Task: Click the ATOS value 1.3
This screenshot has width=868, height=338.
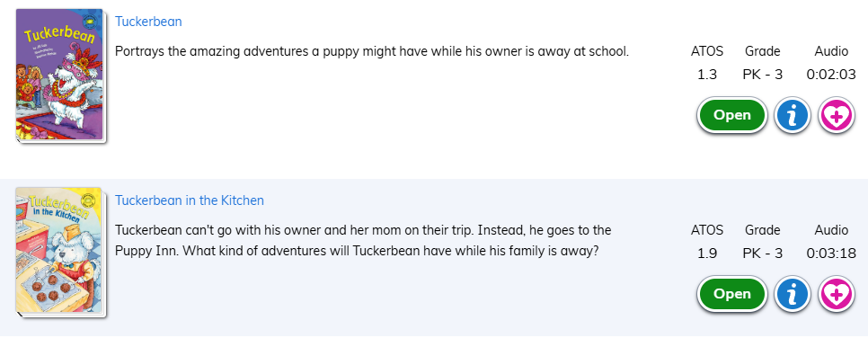Action: (707, 75)
